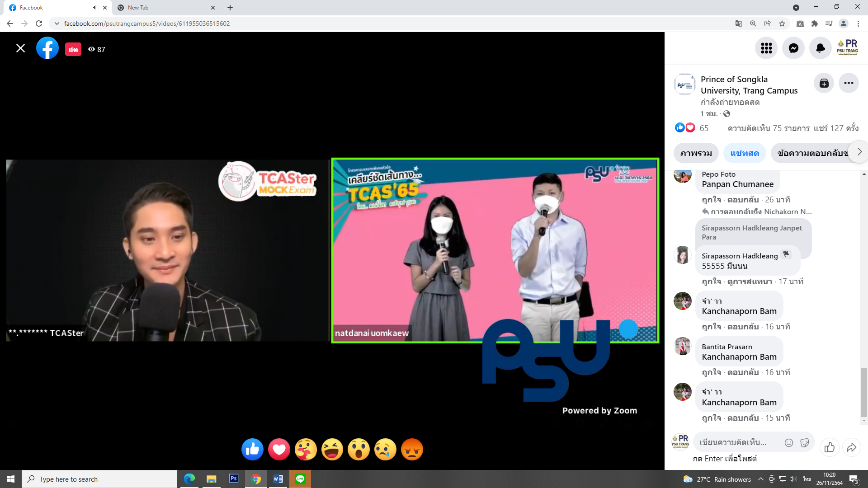Switch to the ภาพรวม tab
The image size is (868, 488).
[696, 153]
